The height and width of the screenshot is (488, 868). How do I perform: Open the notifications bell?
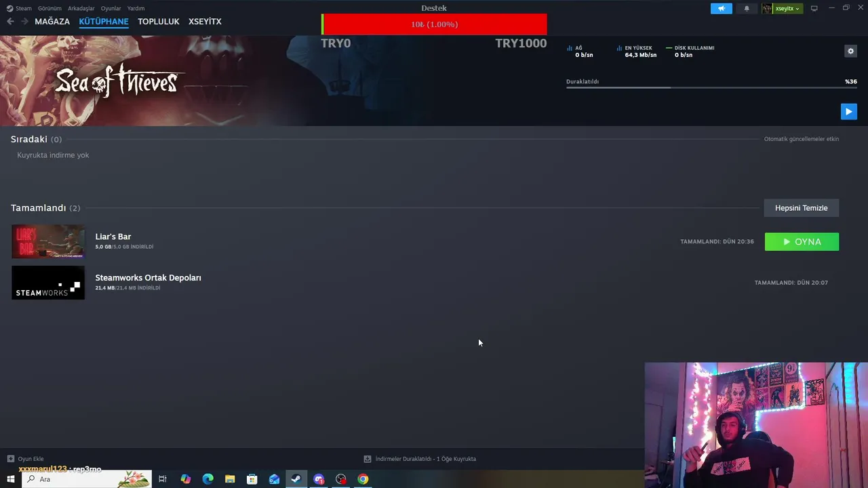click(747, 9)
